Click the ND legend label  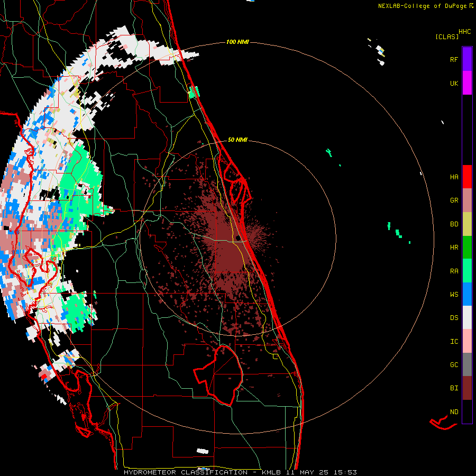click(454, 411)
